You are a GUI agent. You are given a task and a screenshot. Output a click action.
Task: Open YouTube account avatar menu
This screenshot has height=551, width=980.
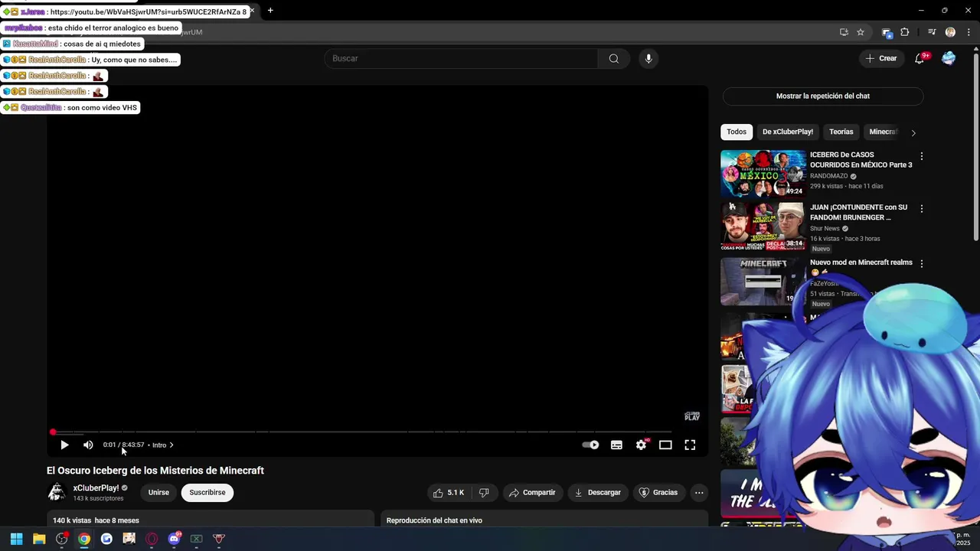point(949,58)
